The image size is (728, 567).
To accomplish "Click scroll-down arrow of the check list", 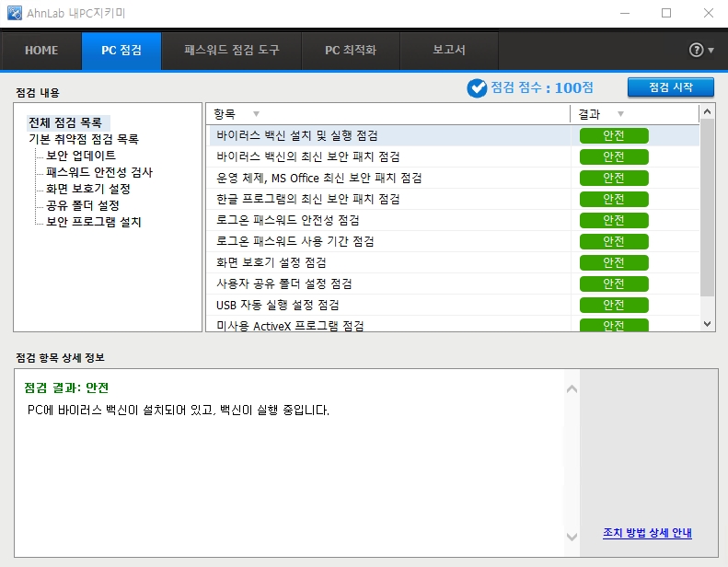I will pyautogui.click(x=707, y=324).
